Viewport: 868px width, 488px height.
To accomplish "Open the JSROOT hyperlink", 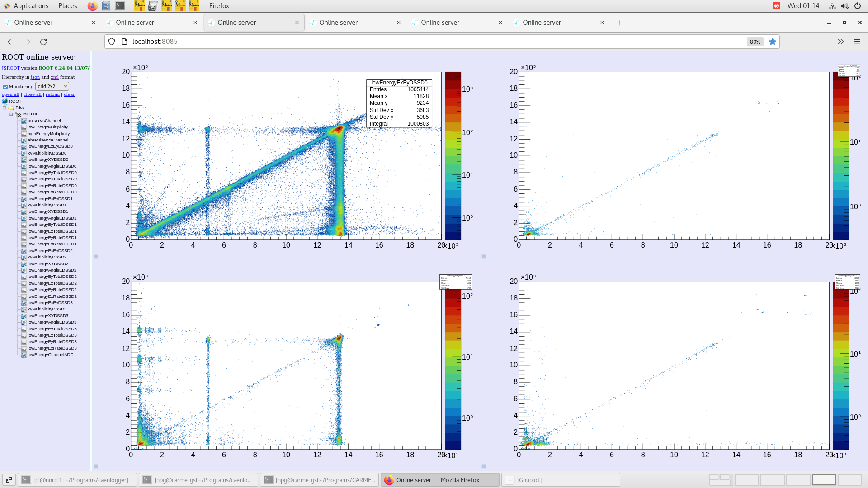I will coord(10,68).
